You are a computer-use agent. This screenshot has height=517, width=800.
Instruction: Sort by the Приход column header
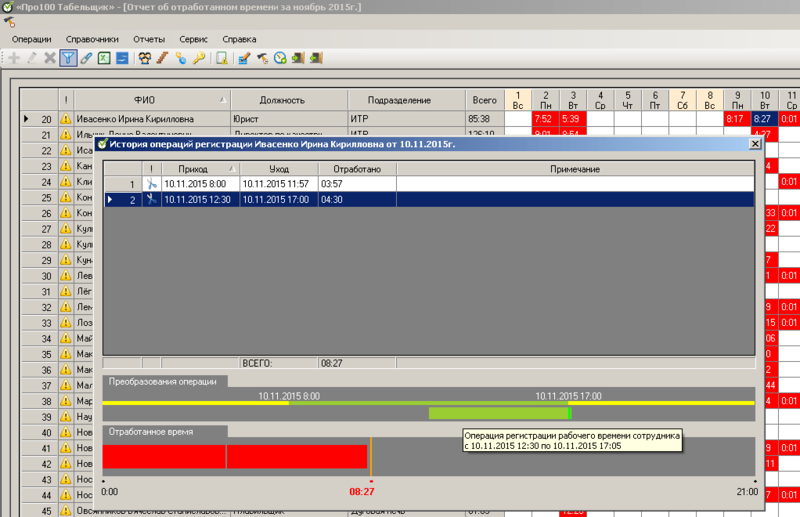pos(201,169)
